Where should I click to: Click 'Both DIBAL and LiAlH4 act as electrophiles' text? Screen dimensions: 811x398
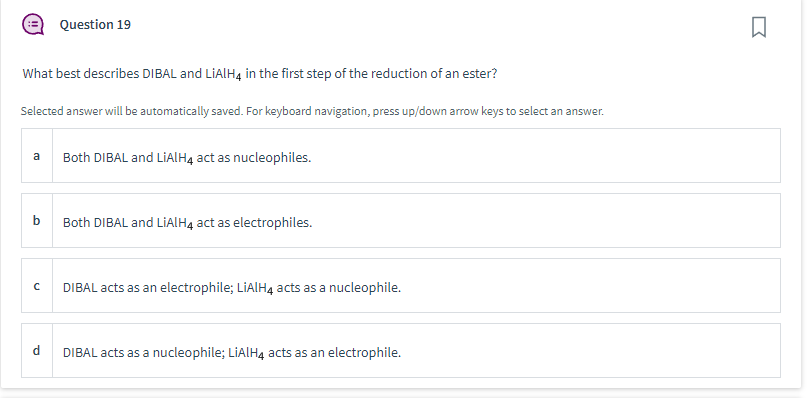[x=187, y=223]
